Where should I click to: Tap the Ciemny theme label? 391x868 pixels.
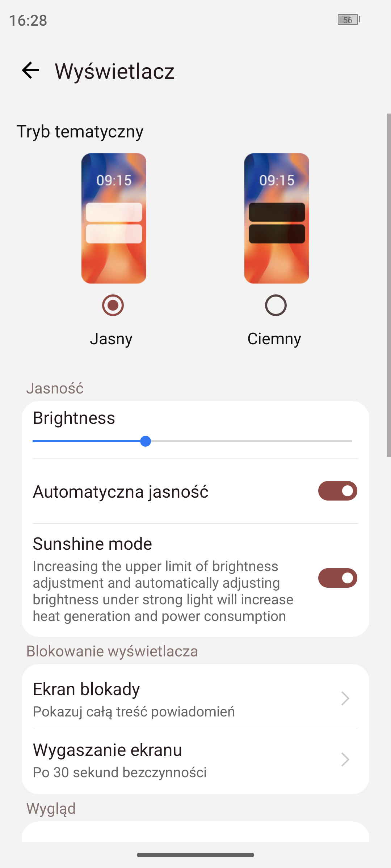(x=274, y=339)
